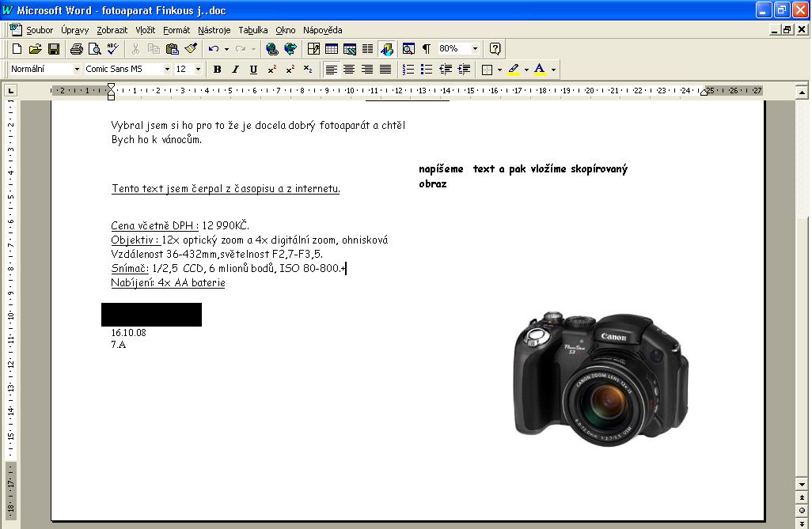Click the Save floppy disk icon
Image resolution: width=812 pixels, height=529 pixels.
tap(54, 49)
